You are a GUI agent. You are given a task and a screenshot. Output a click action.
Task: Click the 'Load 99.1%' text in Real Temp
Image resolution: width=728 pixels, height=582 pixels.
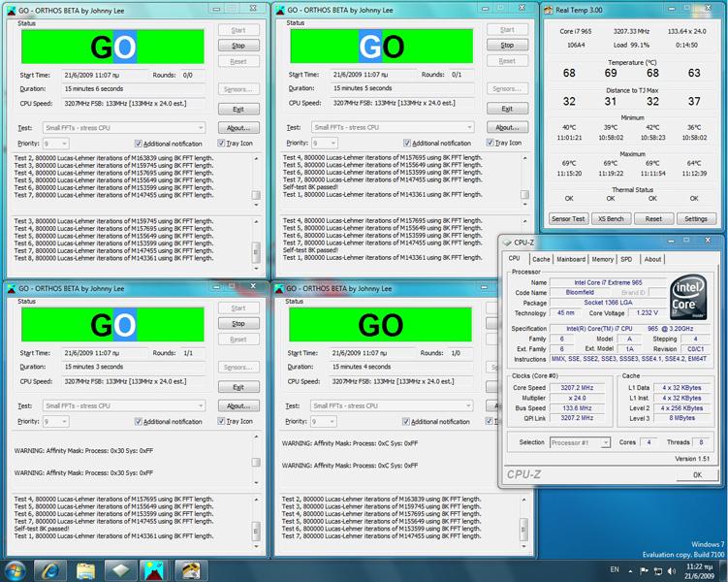(x=631, y=45)
